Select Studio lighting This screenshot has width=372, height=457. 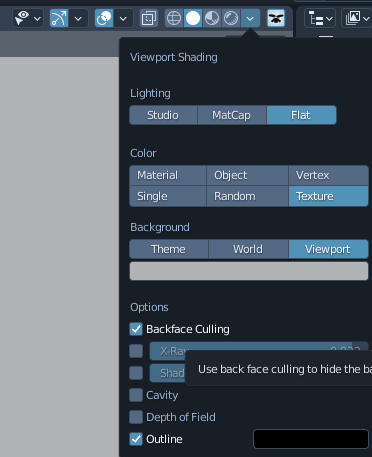tap(163, 115)
